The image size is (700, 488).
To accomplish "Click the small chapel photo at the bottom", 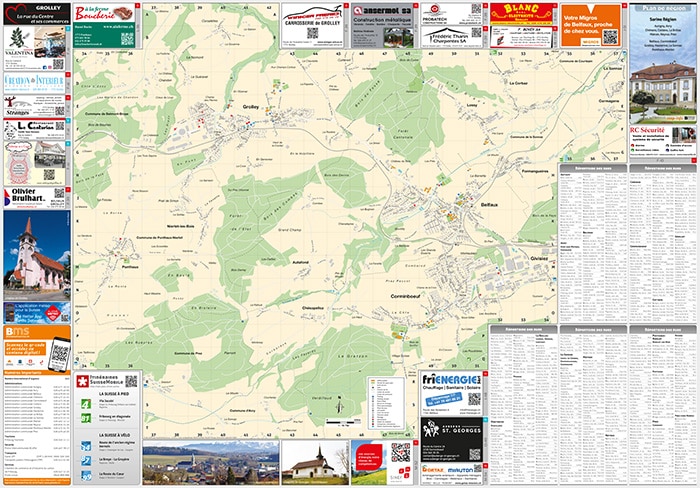I will tap(315, 463).
